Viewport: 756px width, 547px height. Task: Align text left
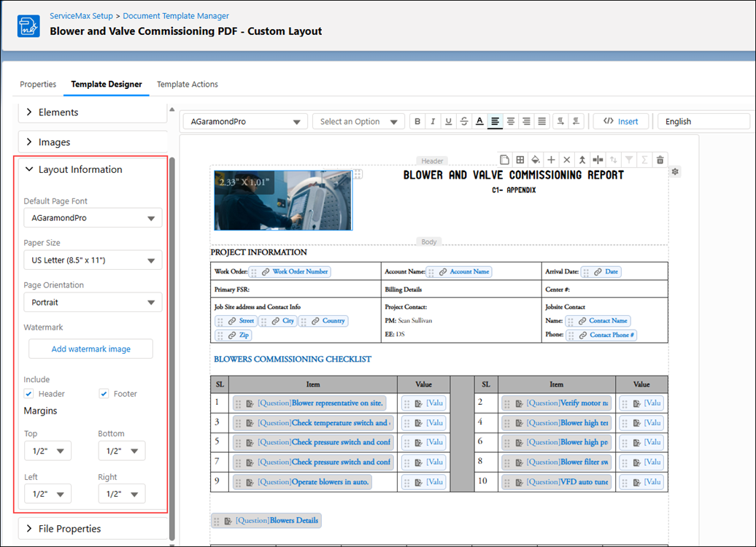[x=495, y=122]
